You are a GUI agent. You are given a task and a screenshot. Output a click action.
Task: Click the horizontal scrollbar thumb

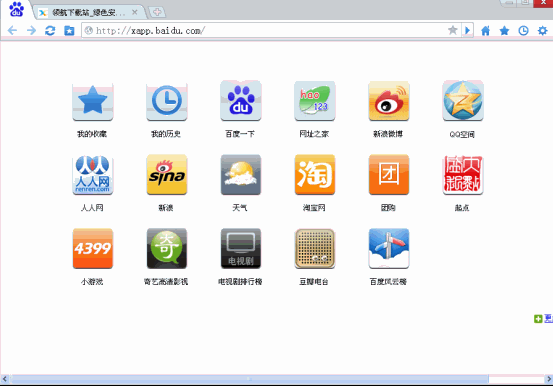(x=249, y=379)
